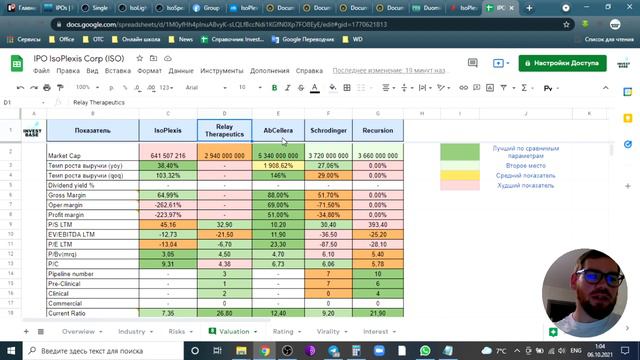Open the 123 number format dropdown

166,88
